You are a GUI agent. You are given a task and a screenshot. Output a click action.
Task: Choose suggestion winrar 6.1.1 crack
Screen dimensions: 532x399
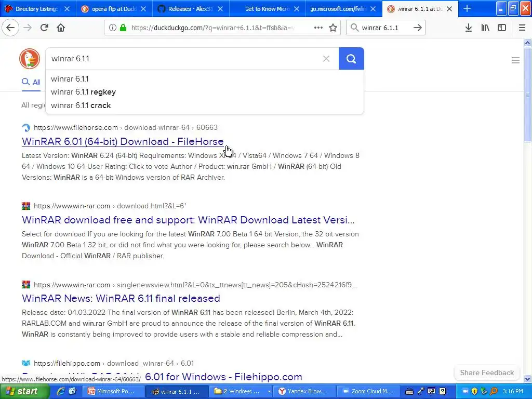81,105
